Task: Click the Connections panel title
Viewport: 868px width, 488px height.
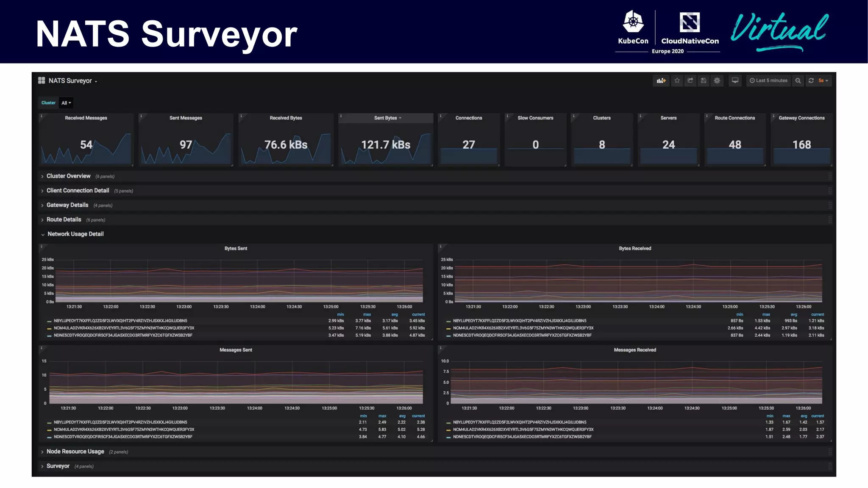Action: coord(469,118)
